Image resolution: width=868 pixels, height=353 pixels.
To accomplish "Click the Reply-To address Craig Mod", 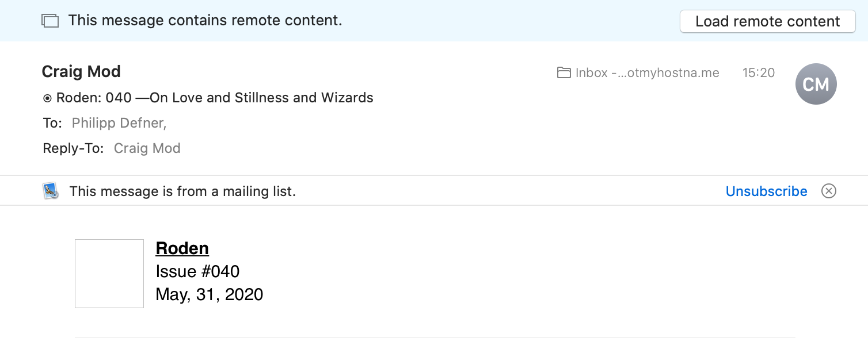I will [x=147, y=148].
